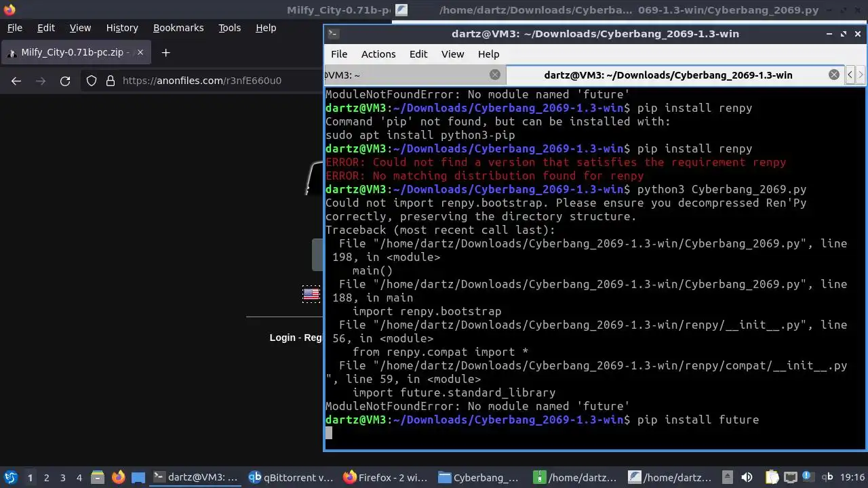Click the show desktop icon in taskbar
Viewport: 868px width, 488px height.
point(138,477)
